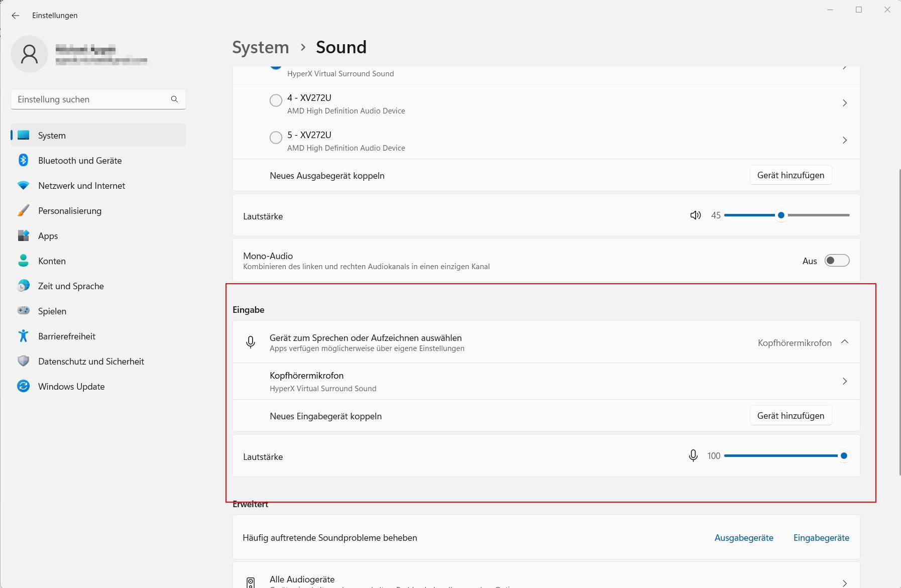
Task: Open the Datenschutz und Sicherheit category
Action: pyautogui.click(x=91, y=362)
